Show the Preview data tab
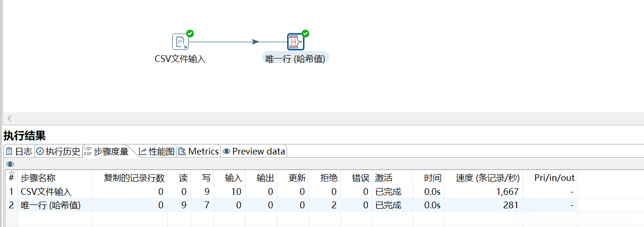This screenshot has width=644, height=227. pos(254,152)
